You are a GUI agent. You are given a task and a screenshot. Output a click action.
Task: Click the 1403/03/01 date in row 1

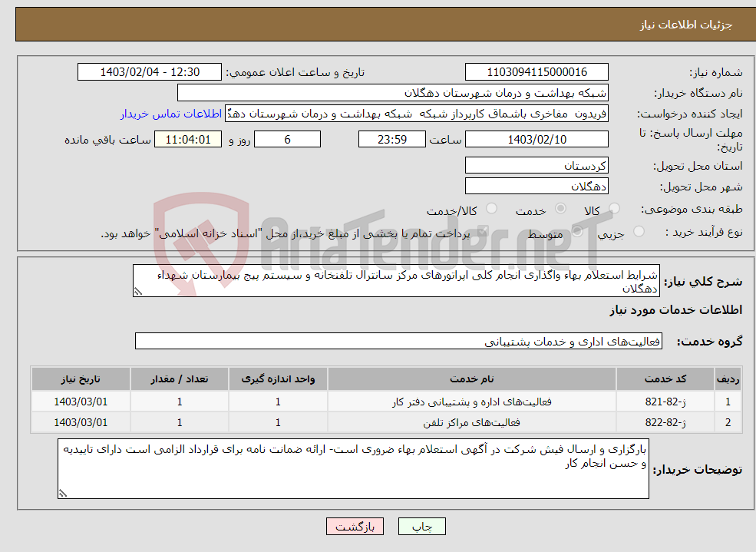point(81,402)
